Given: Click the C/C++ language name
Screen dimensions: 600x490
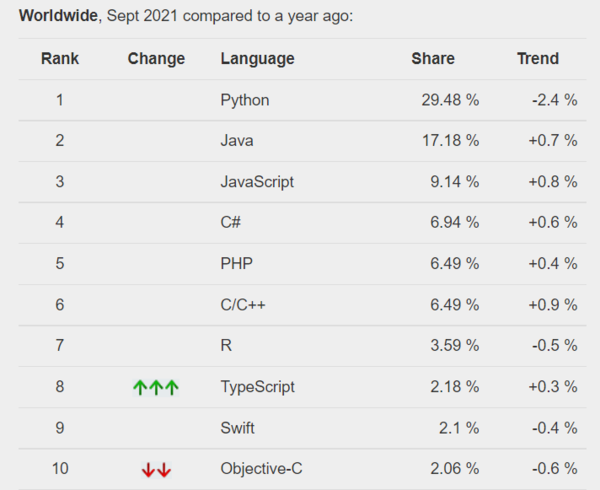Looking at the screenshot, I should pyautogui.click(x=243, y=305).
